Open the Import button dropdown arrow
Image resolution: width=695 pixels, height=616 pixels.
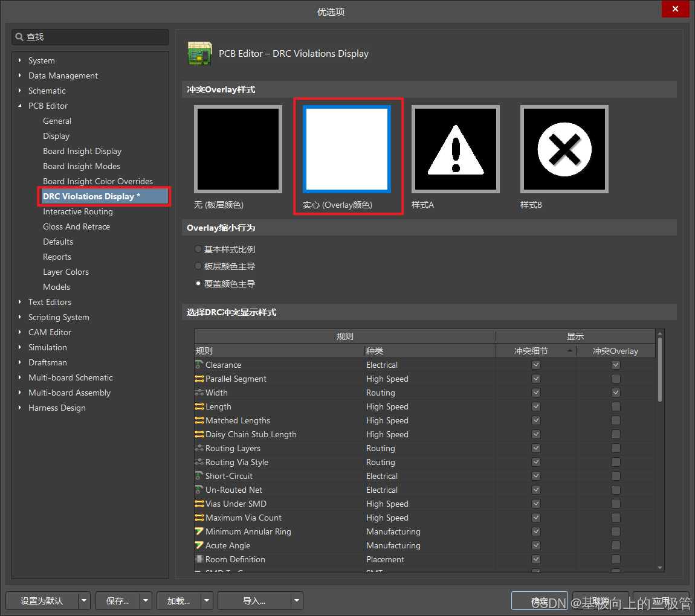(x=297, y=601)
